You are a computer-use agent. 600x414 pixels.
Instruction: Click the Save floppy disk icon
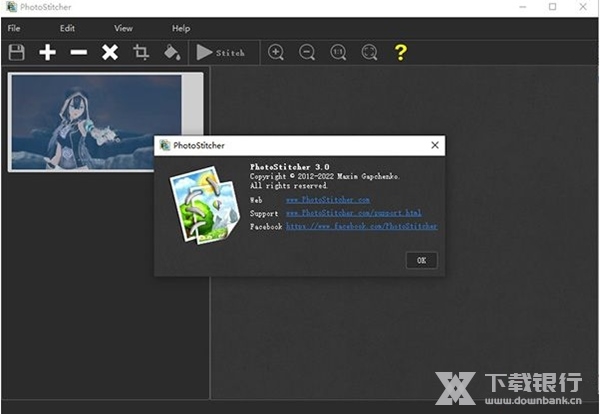point(16,52)
